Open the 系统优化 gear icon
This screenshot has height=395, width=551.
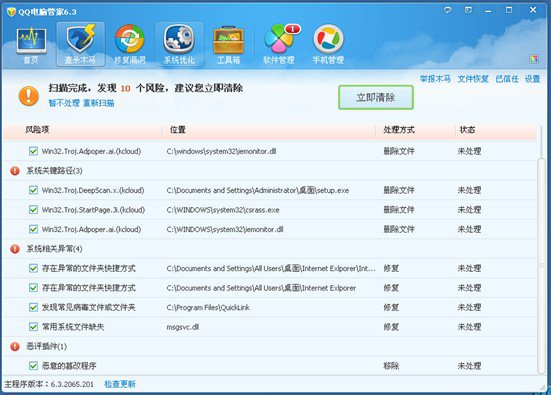pyautogui.click(x=179, y=44)
